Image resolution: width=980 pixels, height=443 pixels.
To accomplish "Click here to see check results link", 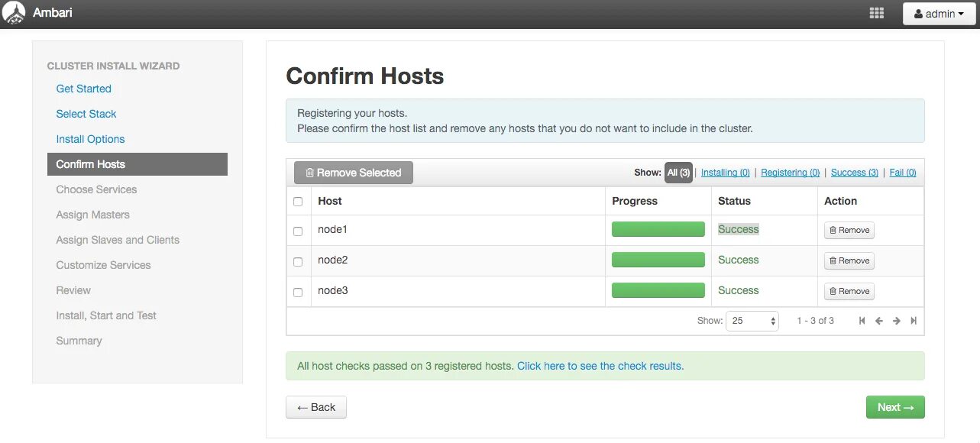I will 600,366.
